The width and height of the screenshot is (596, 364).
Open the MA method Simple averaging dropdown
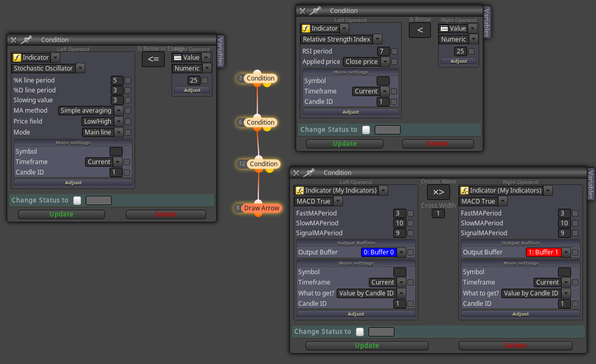[x=90, y=110]
